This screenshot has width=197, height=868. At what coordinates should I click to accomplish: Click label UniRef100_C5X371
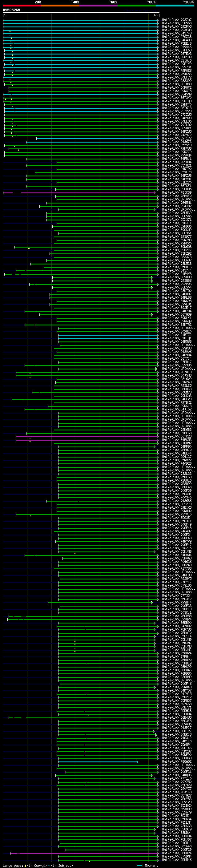pyautogui.click(x=177, y=220)
